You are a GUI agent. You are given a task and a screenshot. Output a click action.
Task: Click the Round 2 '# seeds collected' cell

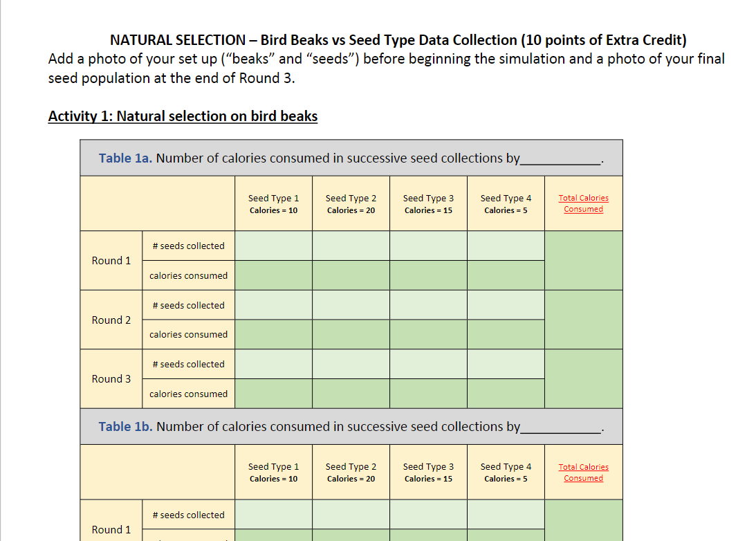(x=188, y=305)
